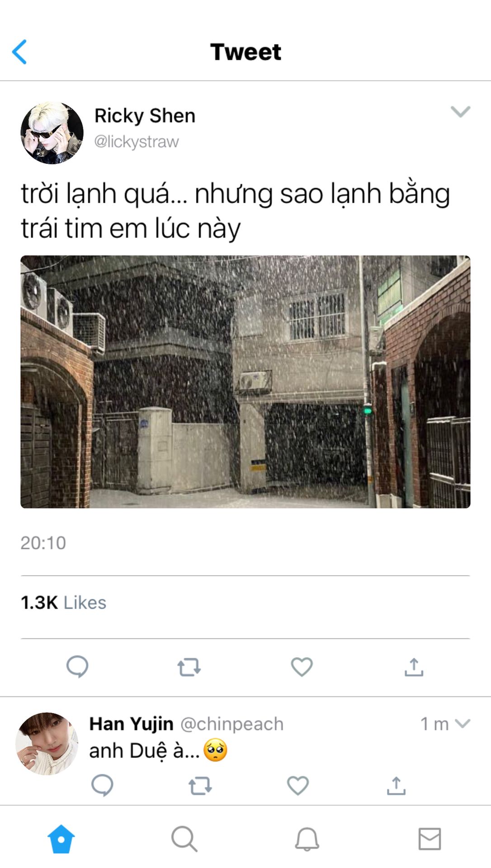Like Ricky Shen's tweet with the heart
The image size is (491, 868).
[302, 667]
